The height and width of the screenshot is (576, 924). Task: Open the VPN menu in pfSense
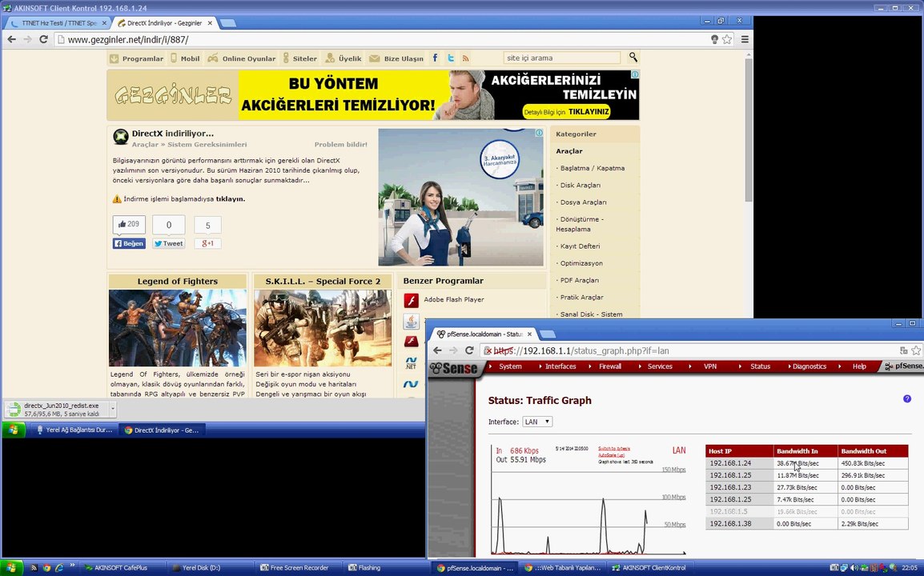pos(710,366)
